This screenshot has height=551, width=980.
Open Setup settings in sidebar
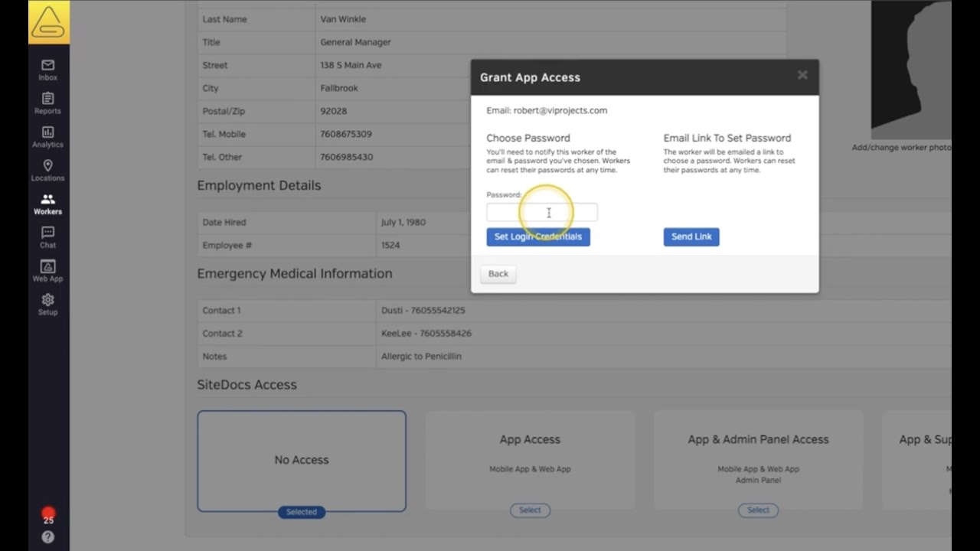47,305
